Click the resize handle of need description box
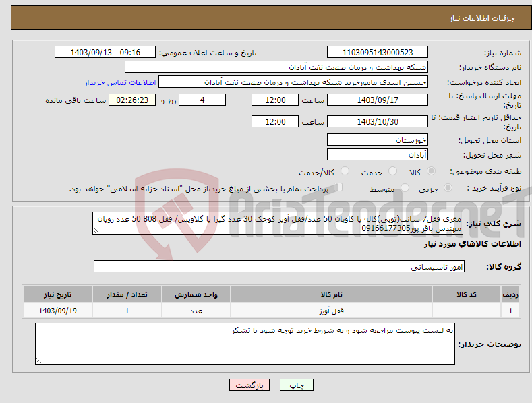Image resolution: width=532 pixels, height=403 pixels. point(96,230)
